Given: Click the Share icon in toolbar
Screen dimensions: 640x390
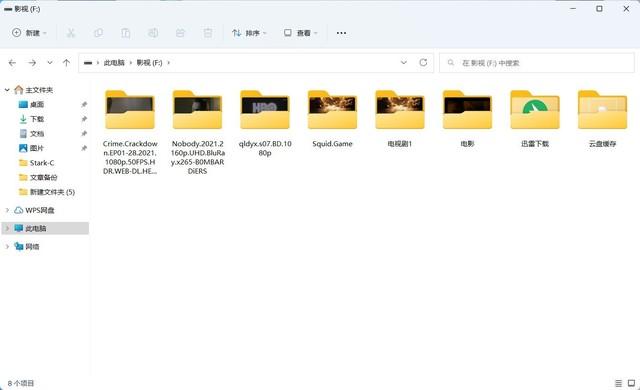Looking at the screenshot, I should tap(180, 33).
